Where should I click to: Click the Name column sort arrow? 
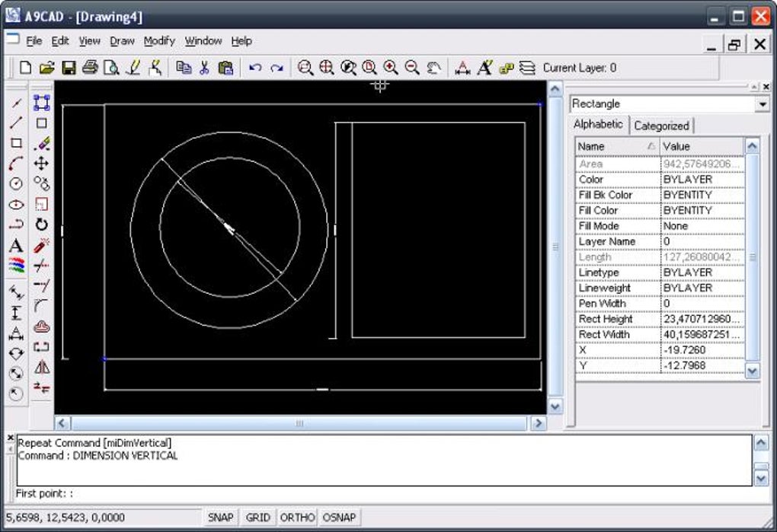pyautogui.click(x=651, y=146)
